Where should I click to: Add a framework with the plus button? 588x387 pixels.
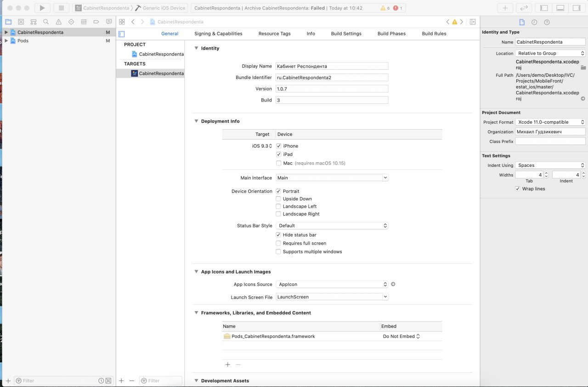(x=227, y=364)
